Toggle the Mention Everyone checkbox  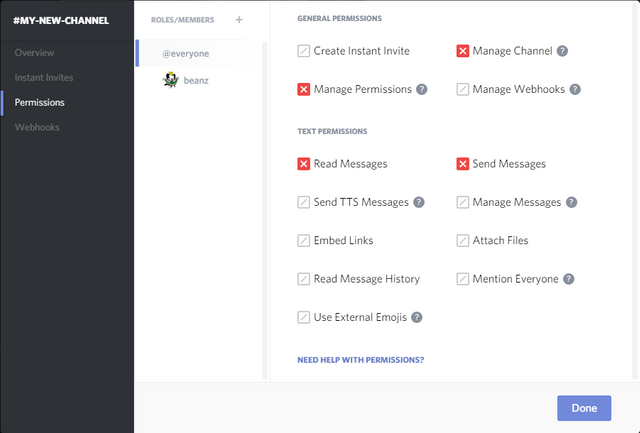pyautogui.click(x=462, y=279)
